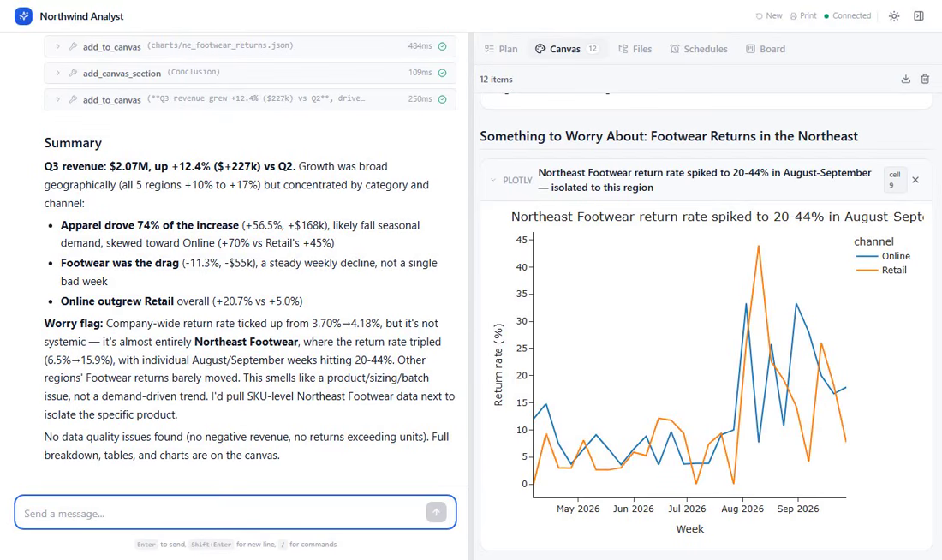This screenshot has width=942, height=560.
Task: Click the Board tab icon
Action: [x=750, y=49]
